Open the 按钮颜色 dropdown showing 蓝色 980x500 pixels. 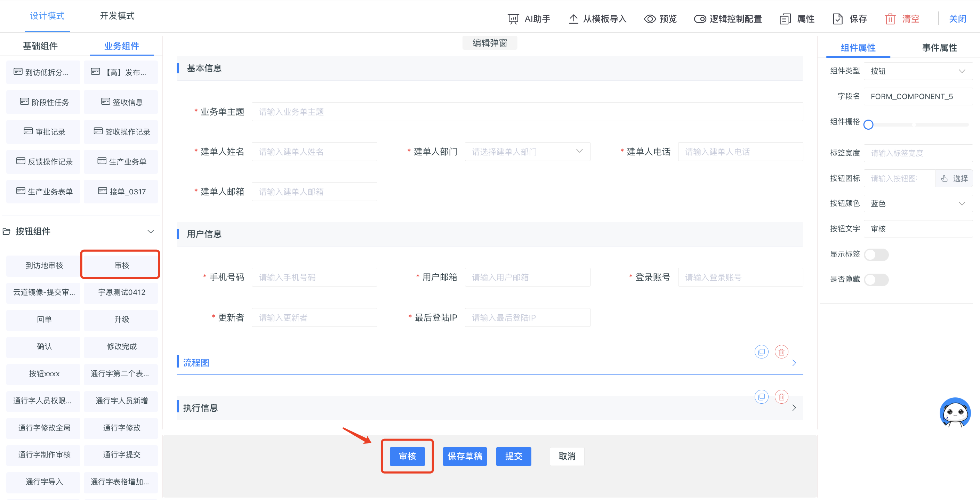[x=918, y=203]
